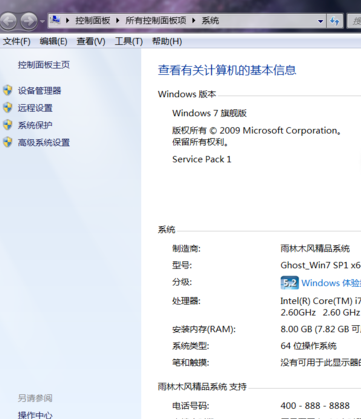Viewport: 361px width, 419px height.
Task: Open the address bar history dropdown
Action: [320, 21]
